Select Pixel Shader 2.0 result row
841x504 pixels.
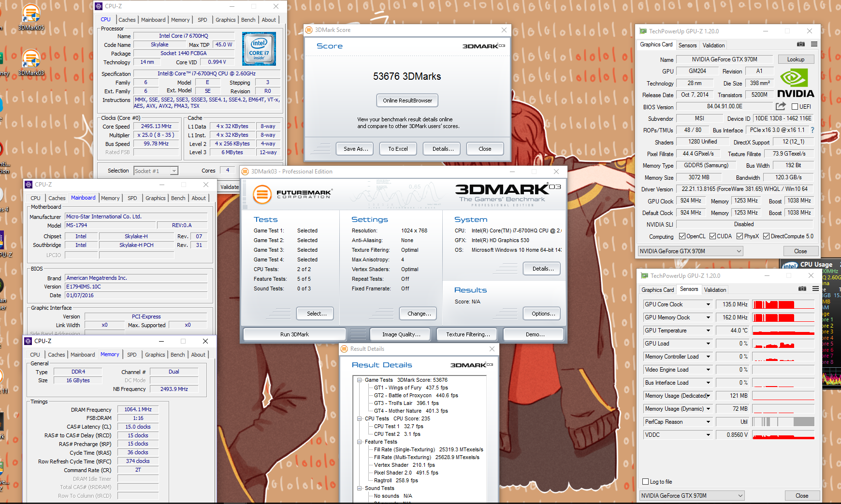click(x=406, y=473)
